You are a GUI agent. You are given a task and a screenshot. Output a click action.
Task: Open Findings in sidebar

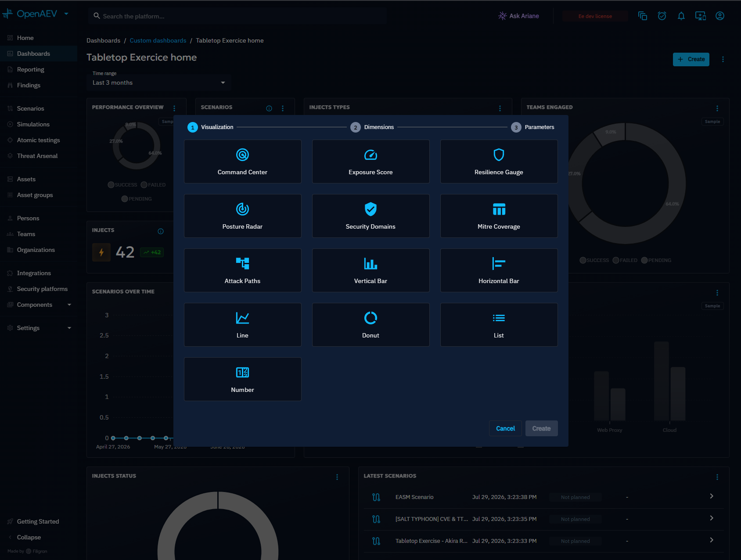pyautogui.click(x=38, y=85)
